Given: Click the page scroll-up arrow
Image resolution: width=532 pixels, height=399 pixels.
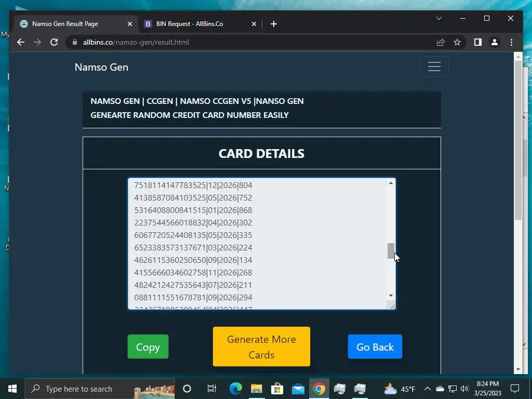Looking at the screenshot, I should click(x=518, y=57).
